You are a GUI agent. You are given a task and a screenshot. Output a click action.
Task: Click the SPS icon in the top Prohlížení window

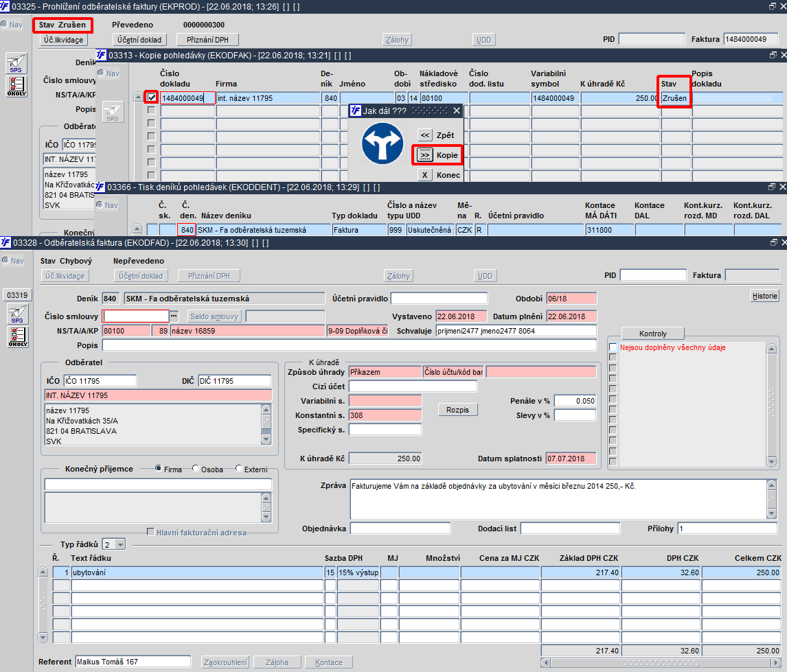point(17,63)
